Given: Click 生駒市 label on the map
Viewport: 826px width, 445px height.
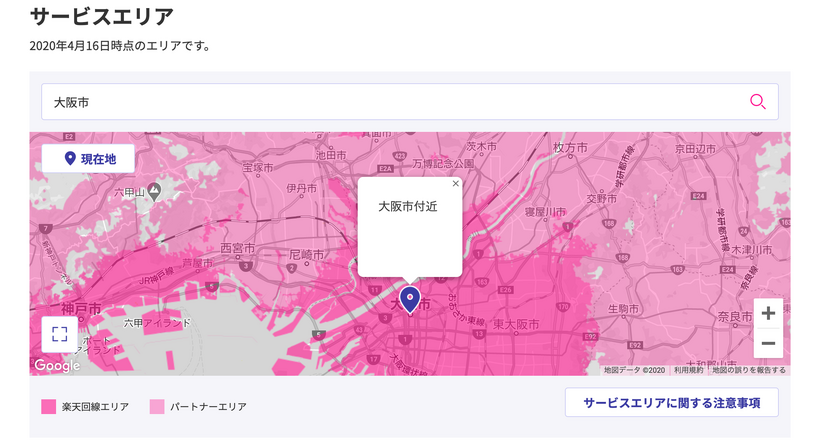Looking at the screenshot, I should pos(623,309).
